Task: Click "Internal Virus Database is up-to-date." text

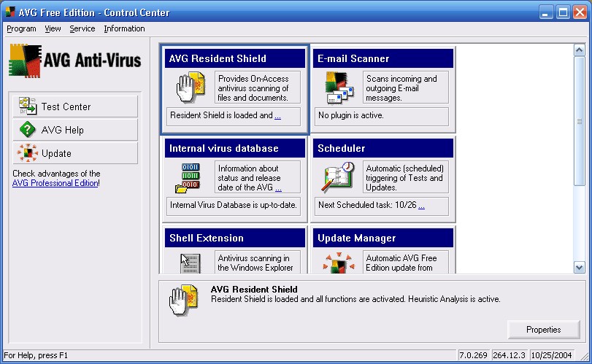Action: click(234, 205)
